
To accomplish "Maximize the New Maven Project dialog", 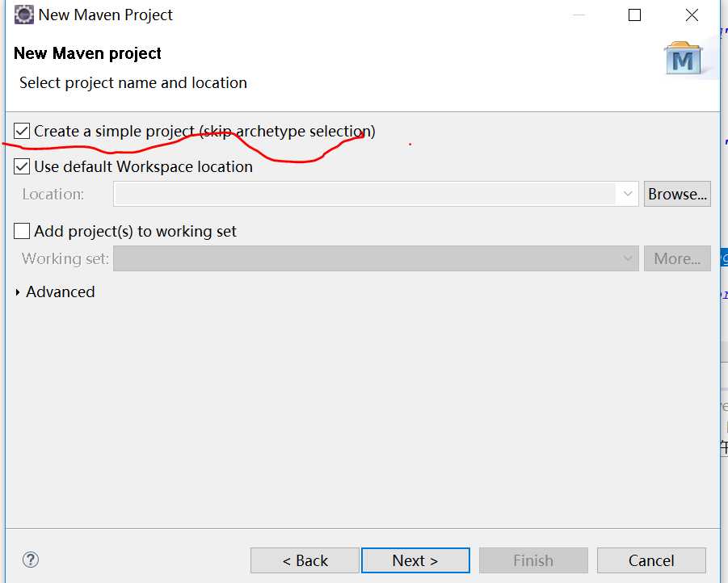I will click(634, 15).
